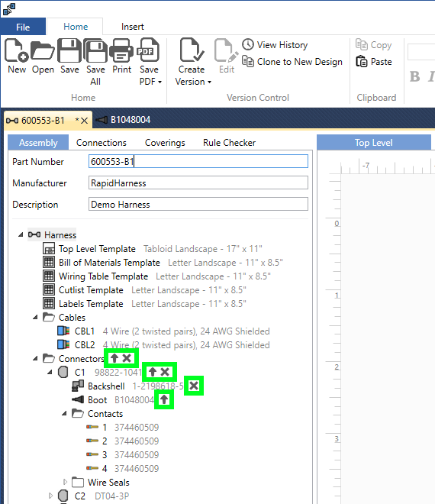The width and height of the screenshot is (435, 504).
Task: Click Copy in Clipboard group
Action: [374, 45]
